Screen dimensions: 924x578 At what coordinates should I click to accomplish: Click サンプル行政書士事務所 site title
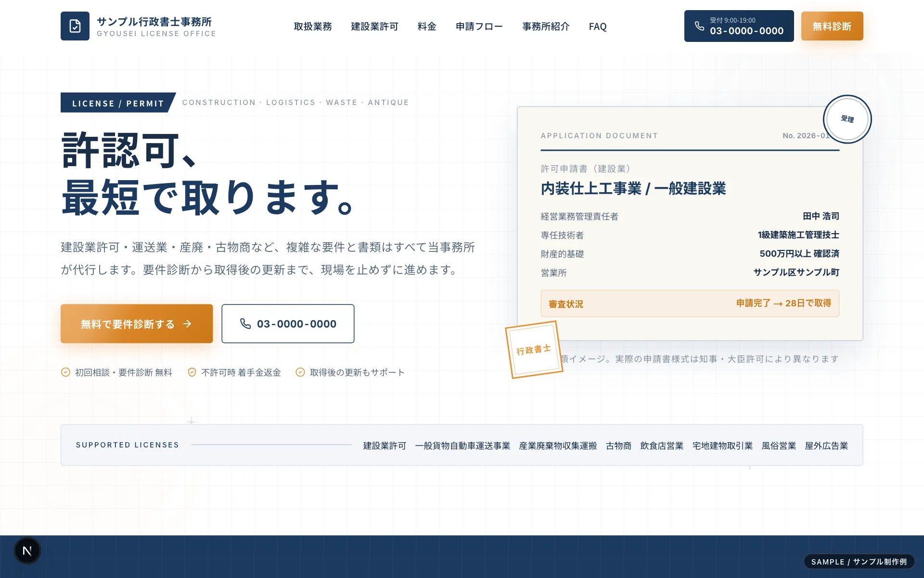154,22
